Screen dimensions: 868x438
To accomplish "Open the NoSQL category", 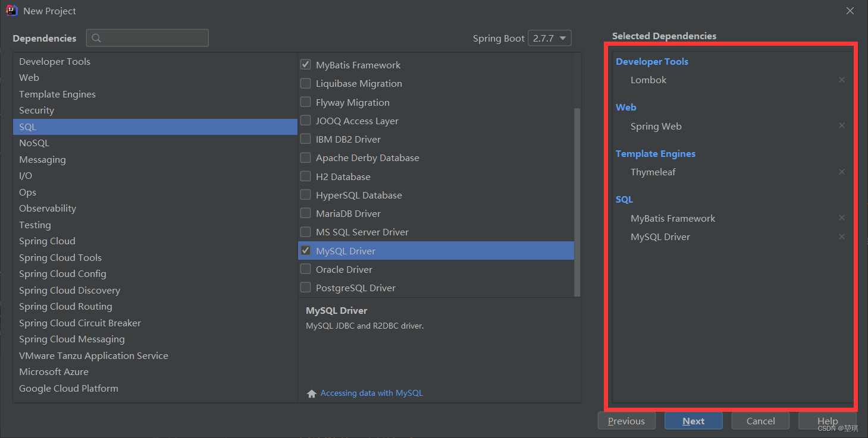I will pyautogui.click(x=155, y=143).
